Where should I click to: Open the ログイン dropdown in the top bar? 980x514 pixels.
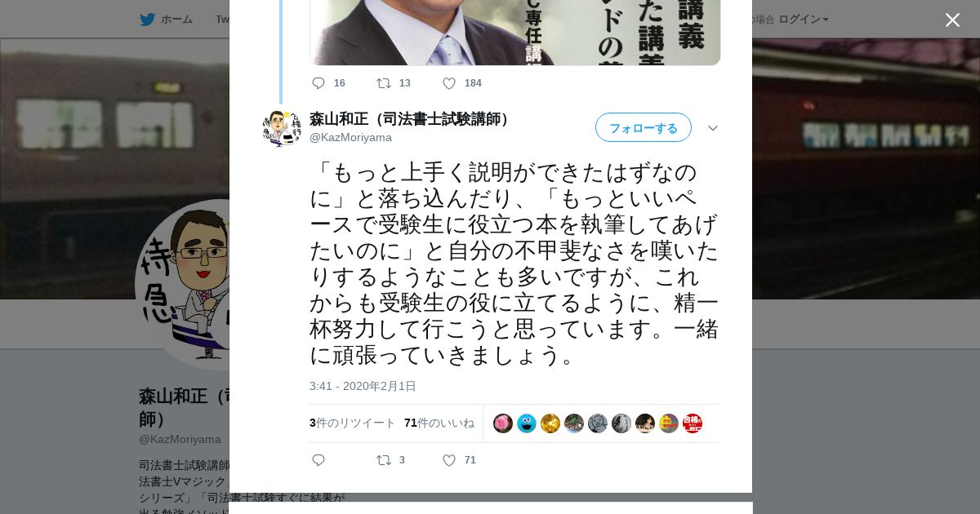point(804,19)
